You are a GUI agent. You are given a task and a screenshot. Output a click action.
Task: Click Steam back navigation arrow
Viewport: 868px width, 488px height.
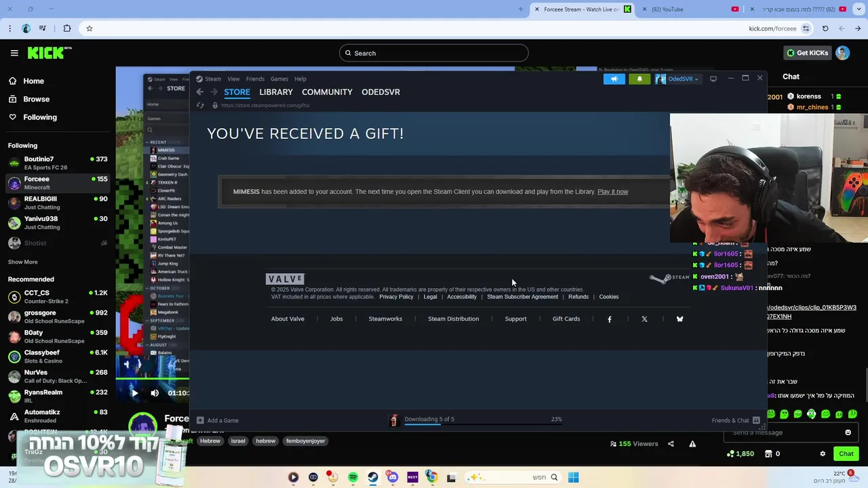pos(199,92)
